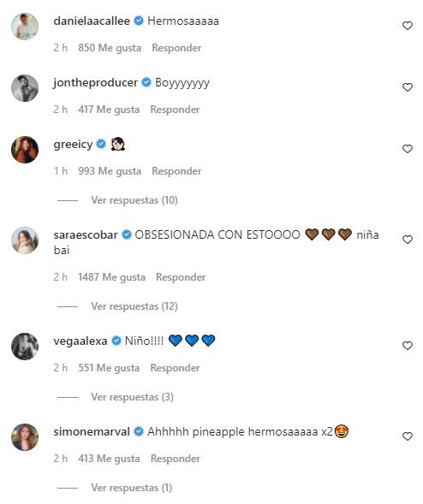Open saraescobar's profile avatar

[25, 240]
